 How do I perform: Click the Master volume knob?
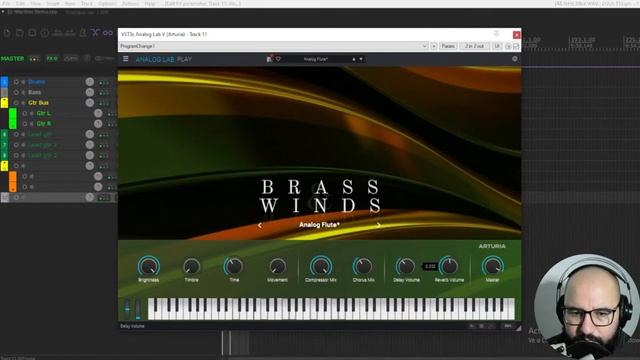coord(492,266)
